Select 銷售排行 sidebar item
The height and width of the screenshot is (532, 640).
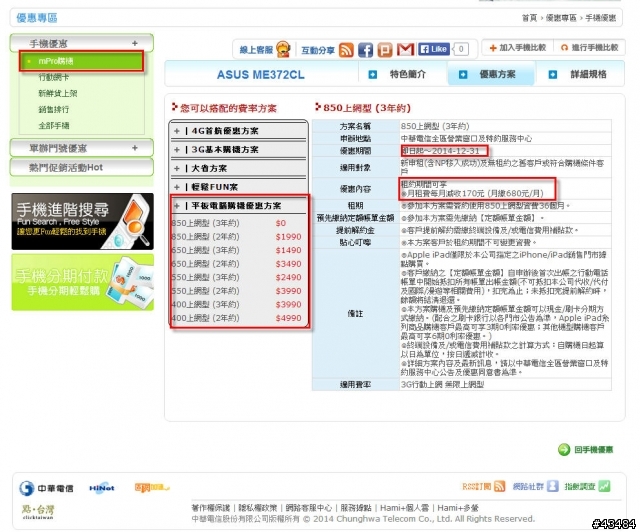(53, 109)
